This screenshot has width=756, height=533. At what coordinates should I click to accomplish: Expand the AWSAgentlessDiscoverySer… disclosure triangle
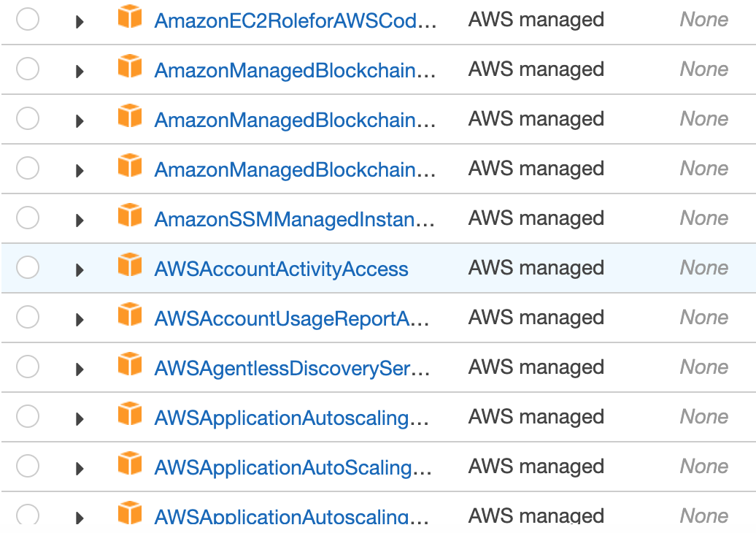coord(80,369)
